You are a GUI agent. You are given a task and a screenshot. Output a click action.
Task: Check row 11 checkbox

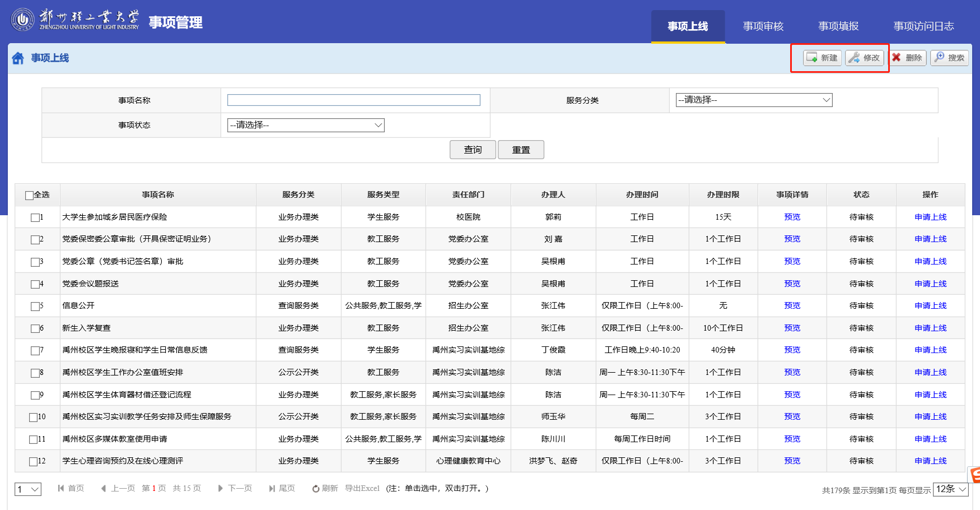click(x=33, y=439)
